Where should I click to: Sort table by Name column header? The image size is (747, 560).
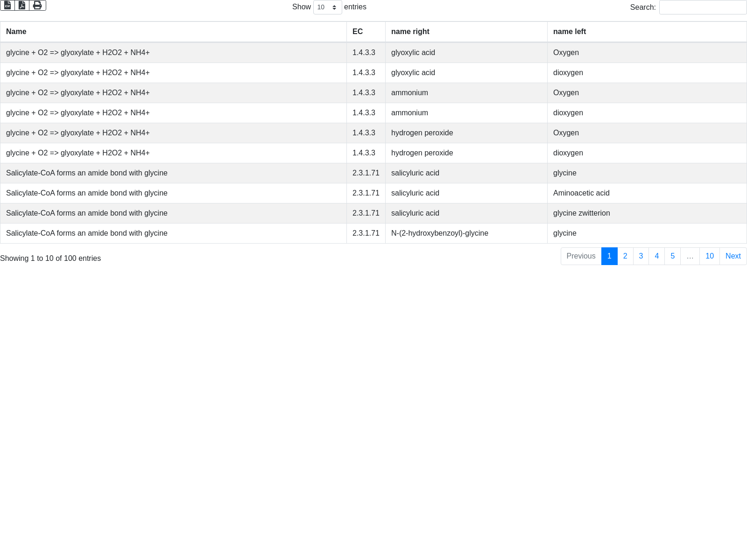coord(16,32)
